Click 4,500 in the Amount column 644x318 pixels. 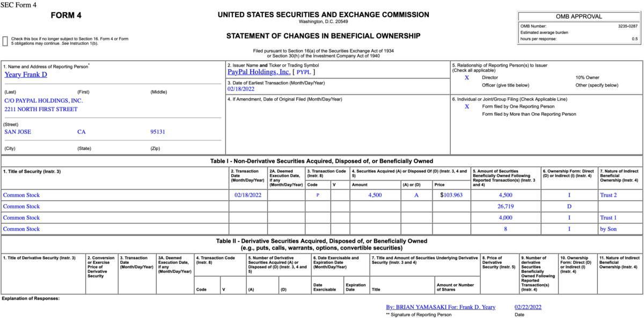(375, 195)
